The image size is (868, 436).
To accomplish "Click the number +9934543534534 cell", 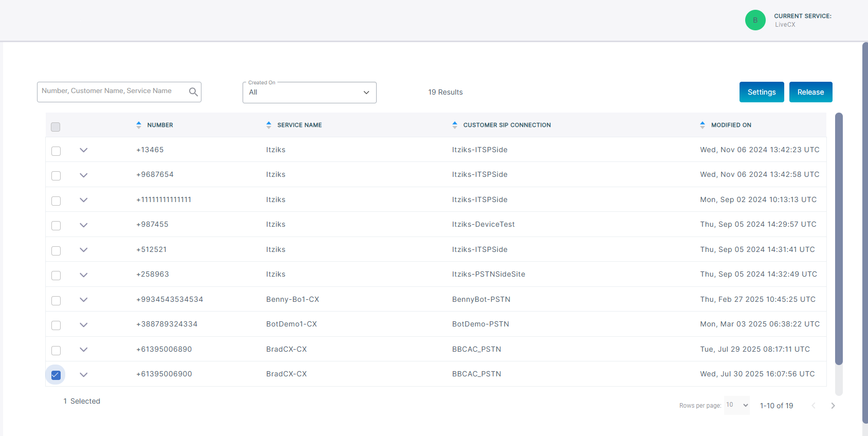I will coord(170,299).
